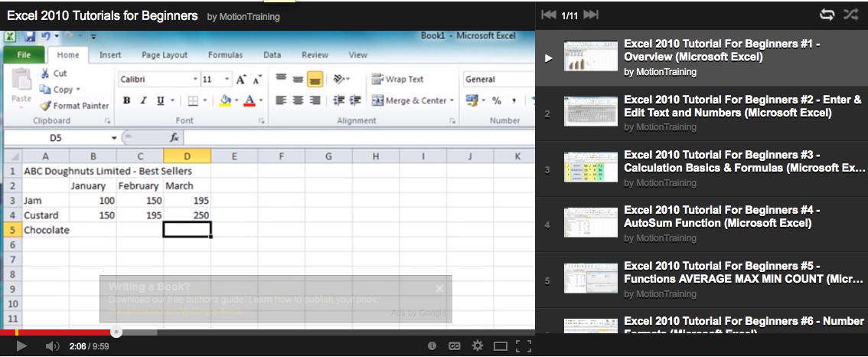The width and height of the screenshot is (868, 357).
Task: Click thumbnail of tutorial #3 Calculation Basics
Action: (x=591, y=168)
